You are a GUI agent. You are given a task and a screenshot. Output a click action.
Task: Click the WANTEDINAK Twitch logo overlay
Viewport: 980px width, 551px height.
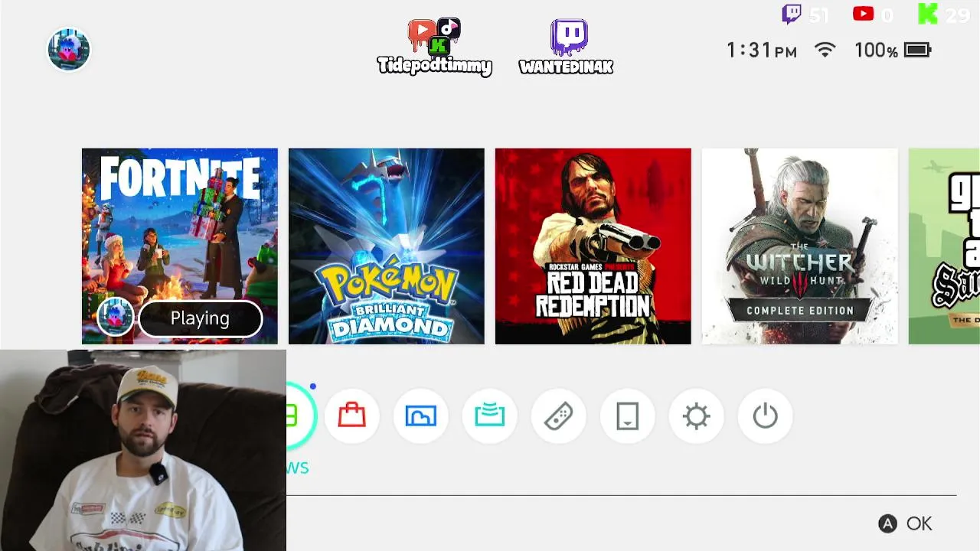point(567,47)
